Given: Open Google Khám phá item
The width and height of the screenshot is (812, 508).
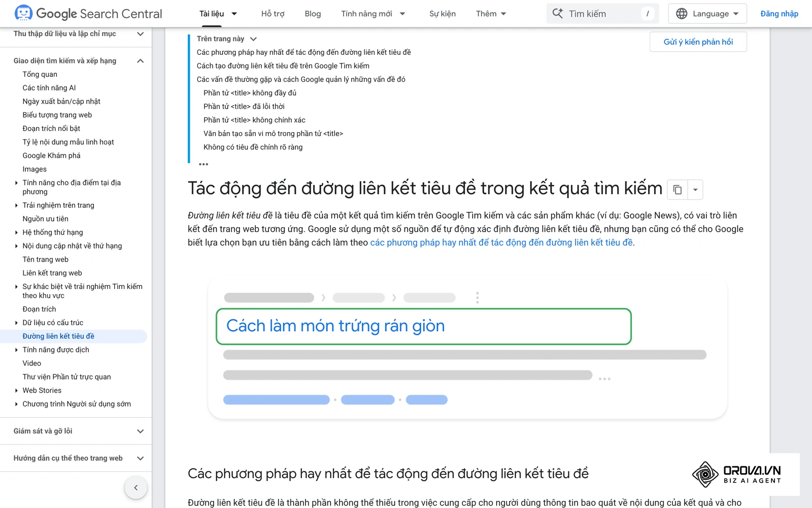Looking at the screenshot, I should click(51, 155).
